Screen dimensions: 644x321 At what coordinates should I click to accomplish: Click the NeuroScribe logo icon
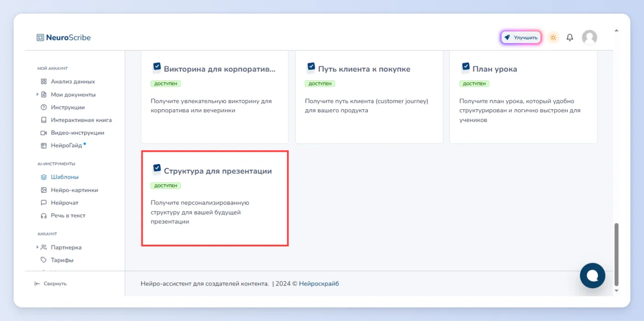point(40,38)
